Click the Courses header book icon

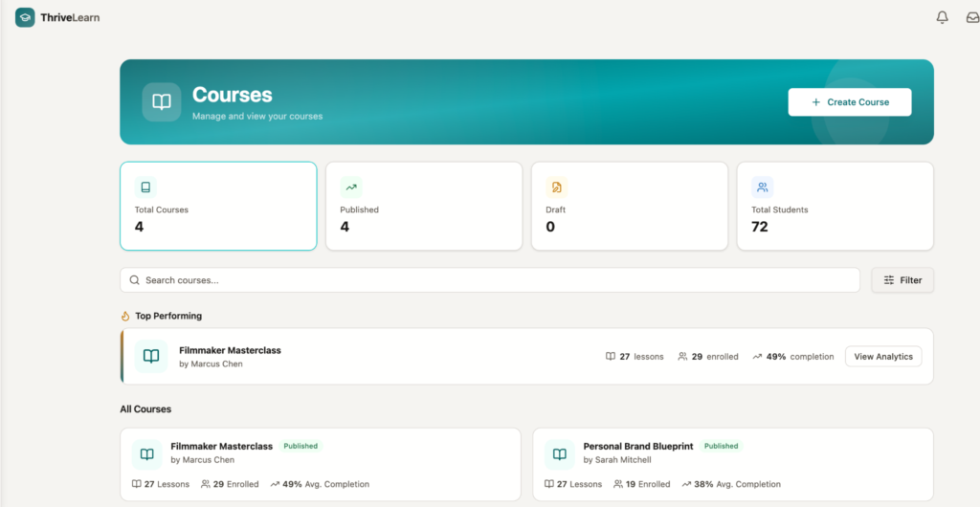[x=162, y=102]
